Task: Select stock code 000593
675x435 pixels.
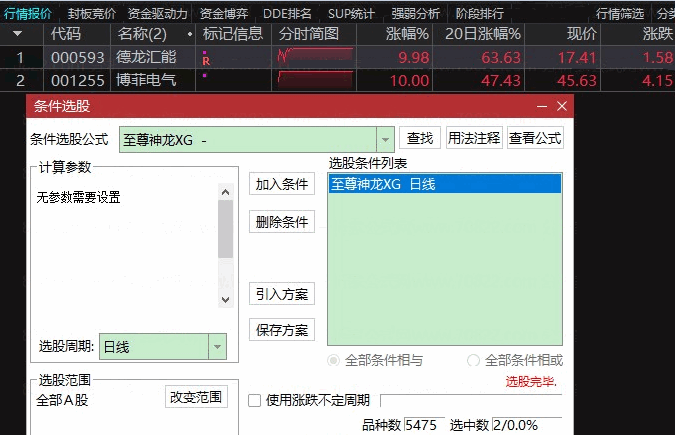Action: [x=77, y=57]
